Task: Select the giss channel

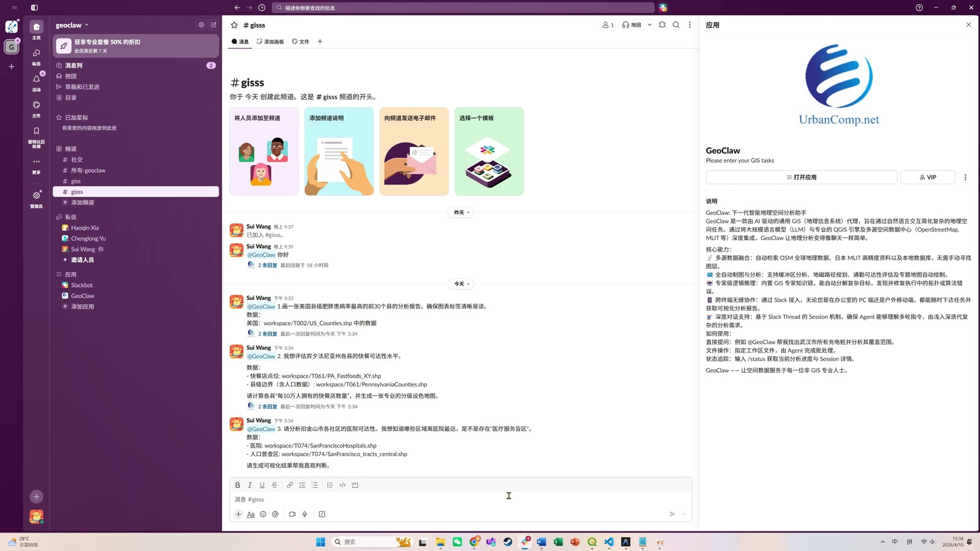Action: (x=135, y=181)
